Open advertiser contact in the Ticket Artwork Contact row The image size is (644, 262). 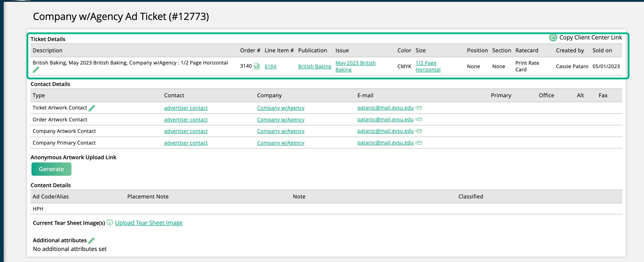tap(186, 108)
